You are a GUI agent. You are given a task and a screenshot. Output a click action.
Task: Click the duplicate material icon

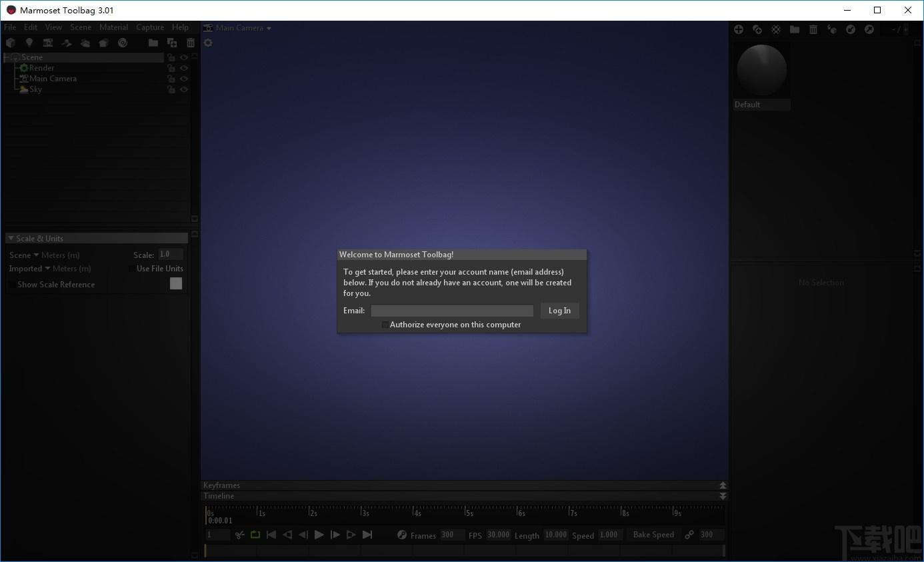click(757, 29)
